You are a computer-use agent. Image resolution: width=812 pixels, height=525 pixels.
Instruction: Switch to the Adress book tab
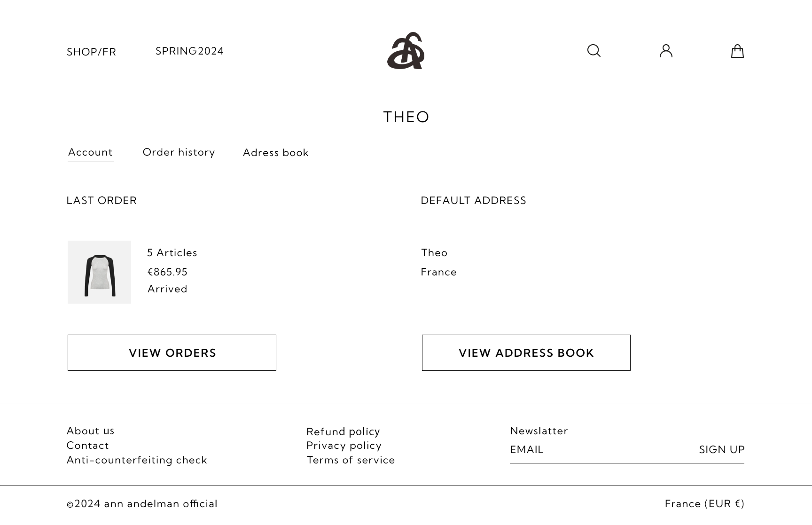click(x=275, y=153)
